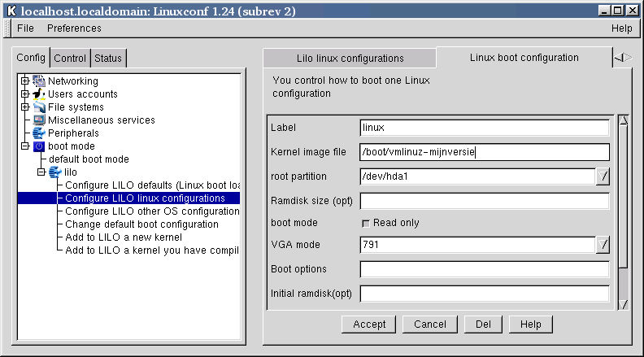The height and width of the screenshot is (357, 644).
Task: Click the boot mode power icon
Action: click(39, 146)
